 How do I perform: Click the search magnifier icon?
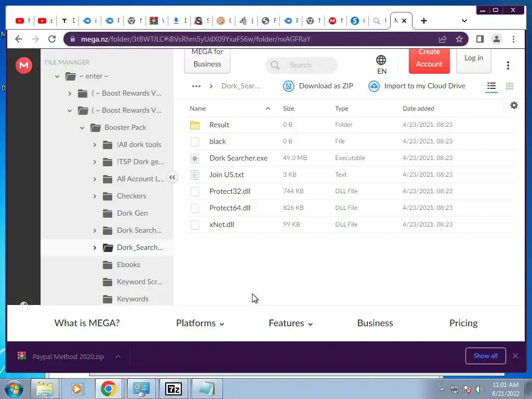click(275, 65)
